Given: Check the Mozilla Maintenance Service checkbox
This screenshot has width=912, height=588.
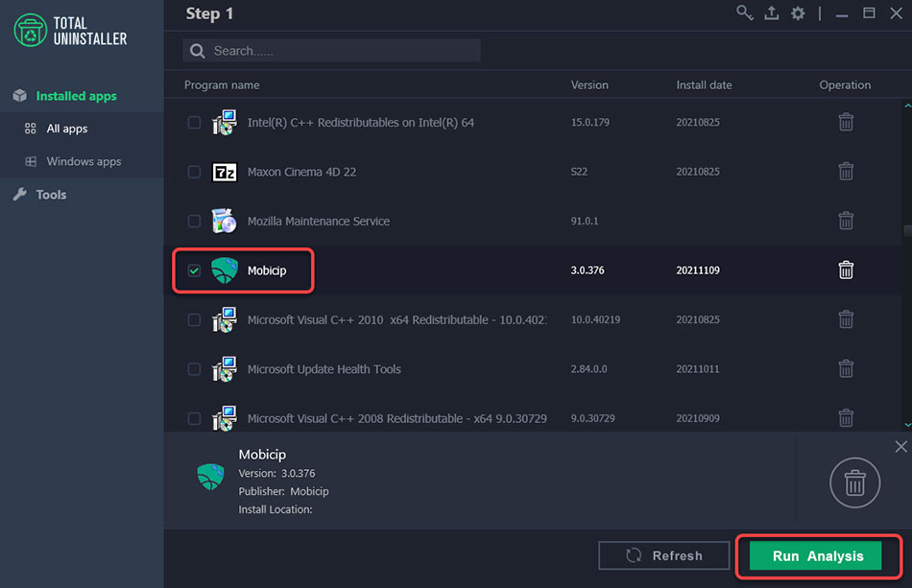Looking at the screenshot, I should coord(194,222).
